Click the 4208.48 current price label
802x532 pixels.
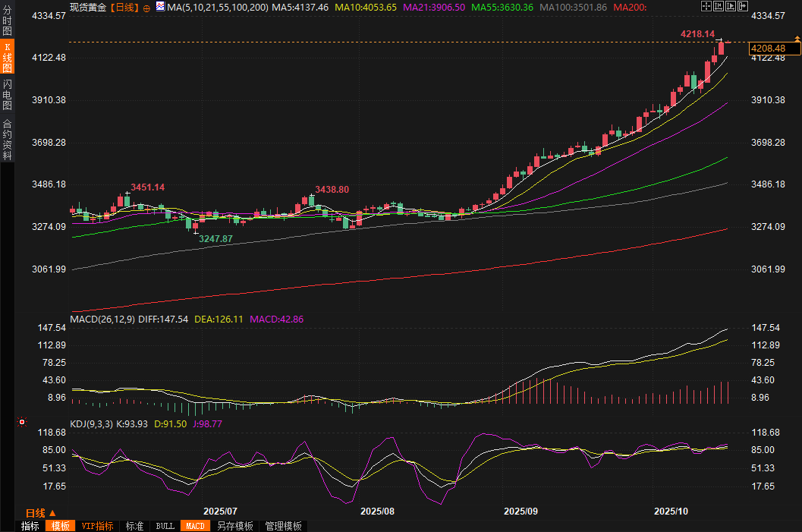tap(774, 49)
